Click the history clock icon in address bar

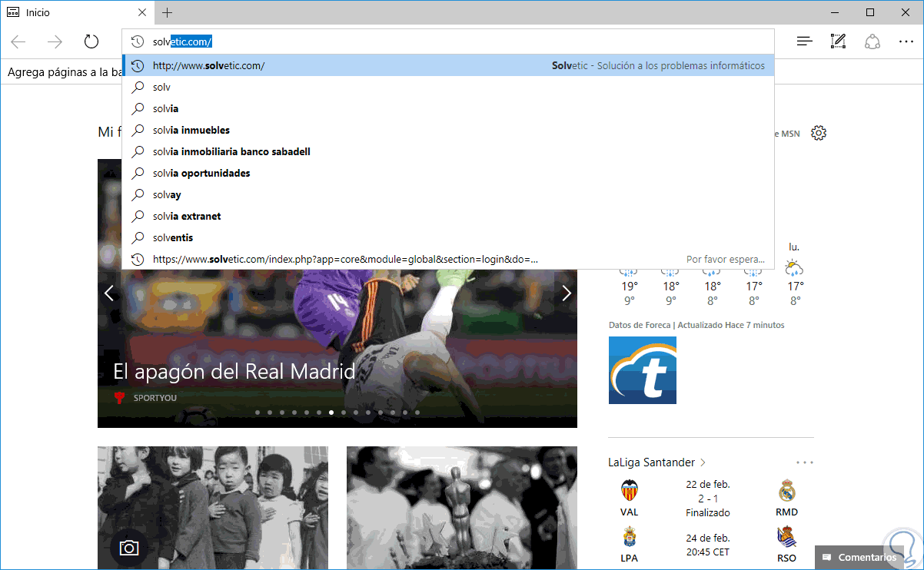pyautogui.click(x=138, y=41)
